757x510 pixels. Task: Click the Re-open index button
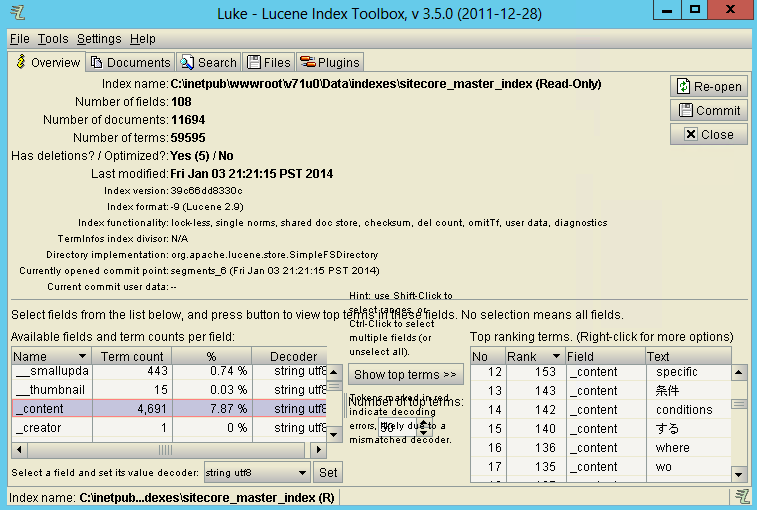click(x=709, y=86)
